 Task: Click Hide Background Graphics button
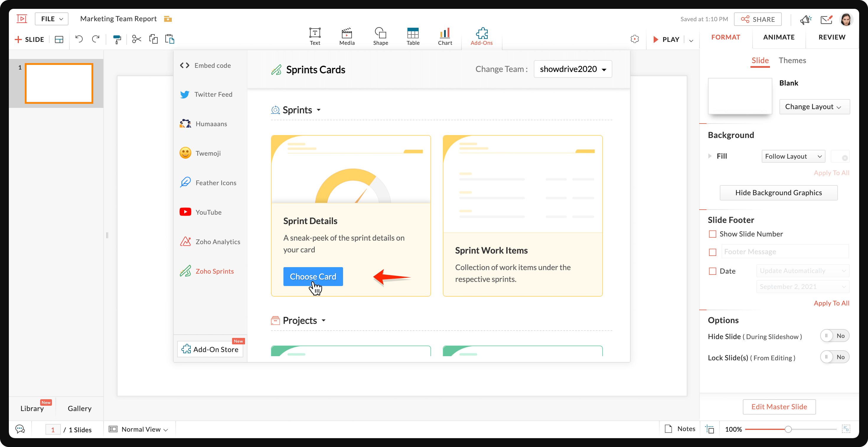[x=778, y=193]
